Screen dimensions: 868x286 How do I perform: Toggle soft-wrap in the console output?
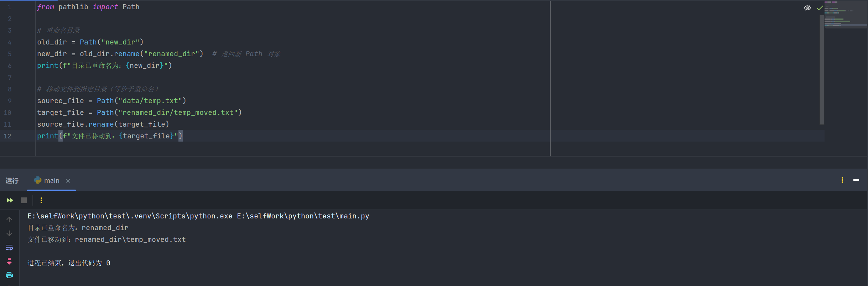click(x=9, y=247)
